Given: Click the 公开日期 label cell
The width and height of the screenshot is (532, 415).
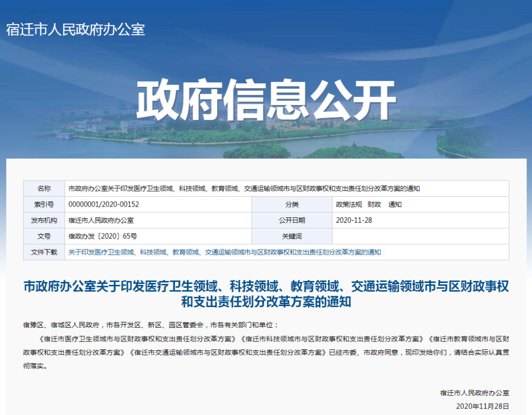Looking at the screenshot, I should click(292, 220).
